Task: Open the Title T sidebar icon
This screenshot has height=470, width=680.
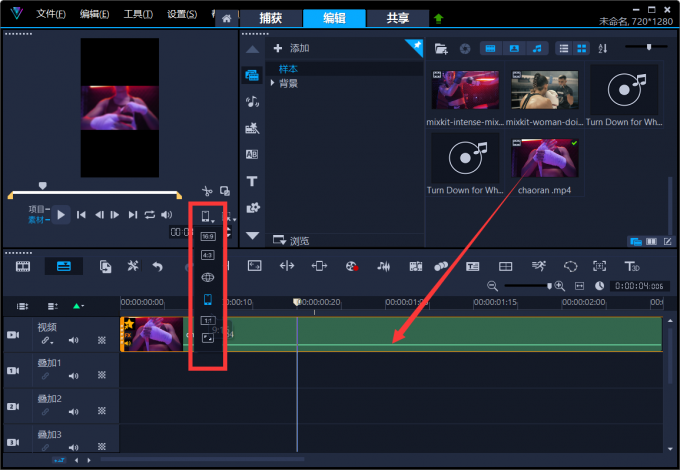Action: (x=252, y=181)
